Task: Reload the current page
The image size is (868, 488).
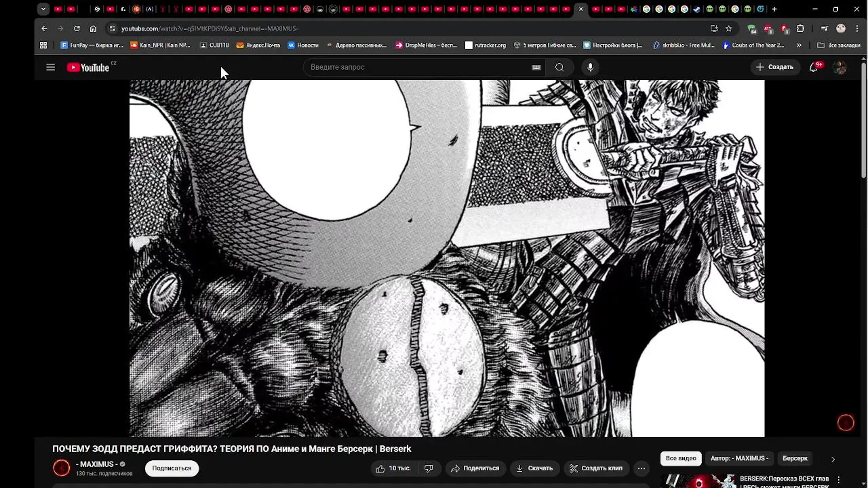Action: pos(77,28)
